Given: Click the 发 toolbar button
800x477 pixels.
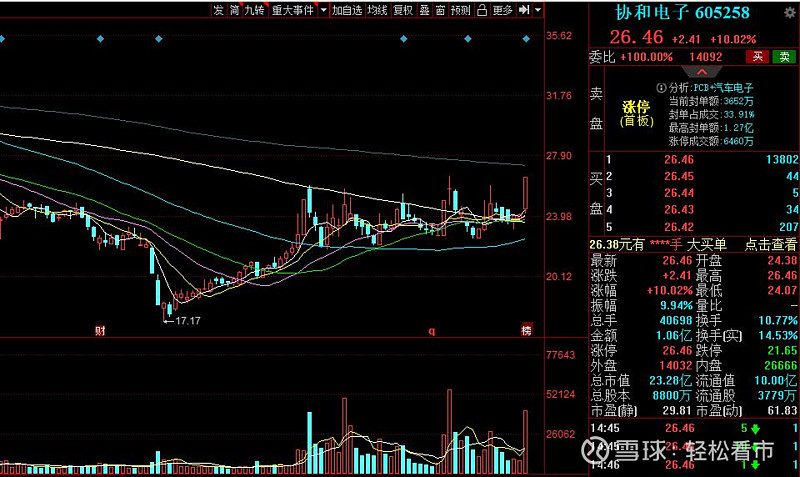Looking at the screenshot, I should point(218,10).
